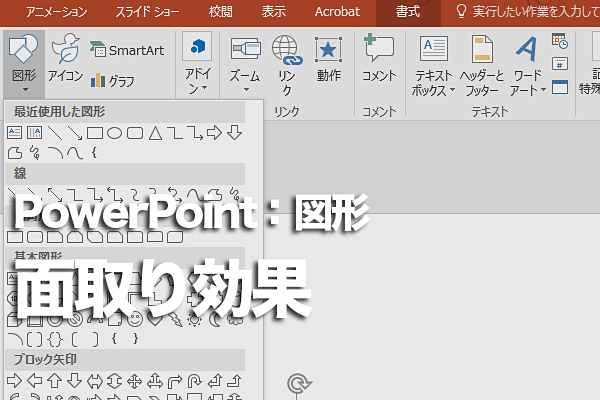Select plain rectangle in the rectangles row
The image size is (600, 400).
pos(15,237)
